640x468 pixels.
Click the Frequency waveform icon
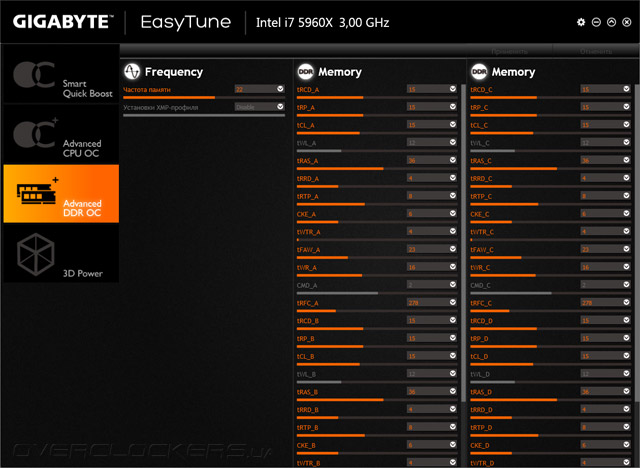[x=132, y=71]
